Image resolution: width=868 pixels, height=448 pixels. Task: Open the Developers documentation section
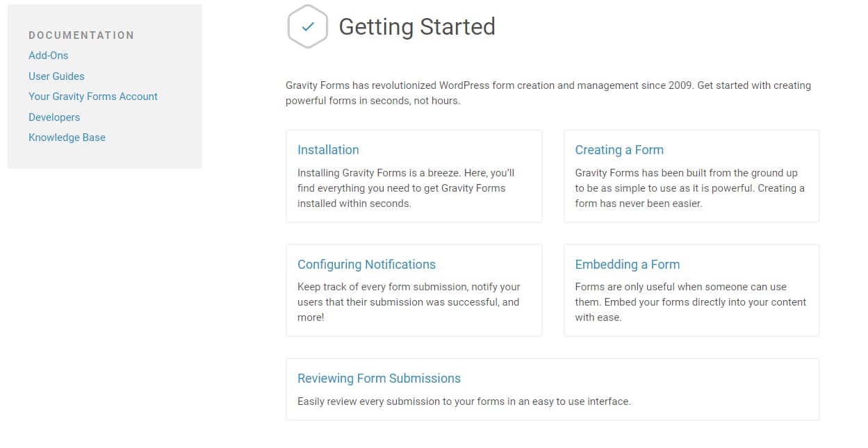point(54,117)
